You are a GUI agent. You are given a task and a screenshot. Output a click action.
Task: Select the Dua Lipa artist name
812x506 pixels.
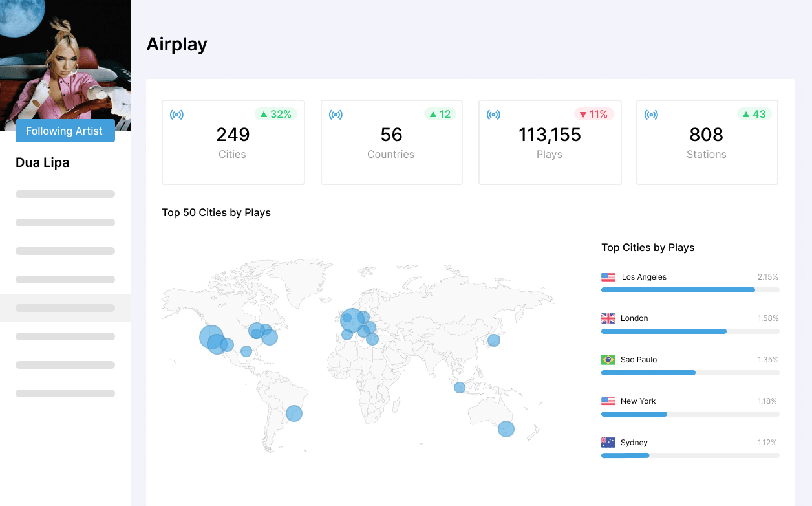tap(43, 162)
